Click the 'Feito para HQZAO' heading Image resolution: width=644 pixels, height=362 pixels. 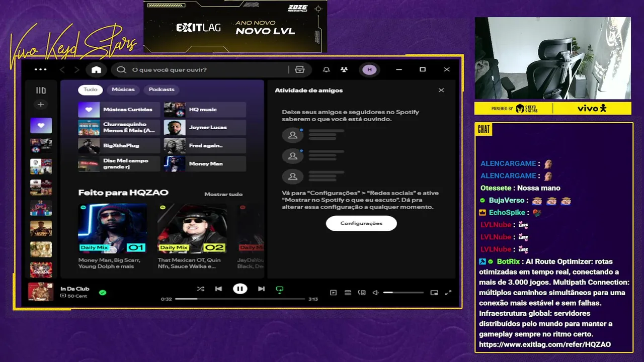123,193
